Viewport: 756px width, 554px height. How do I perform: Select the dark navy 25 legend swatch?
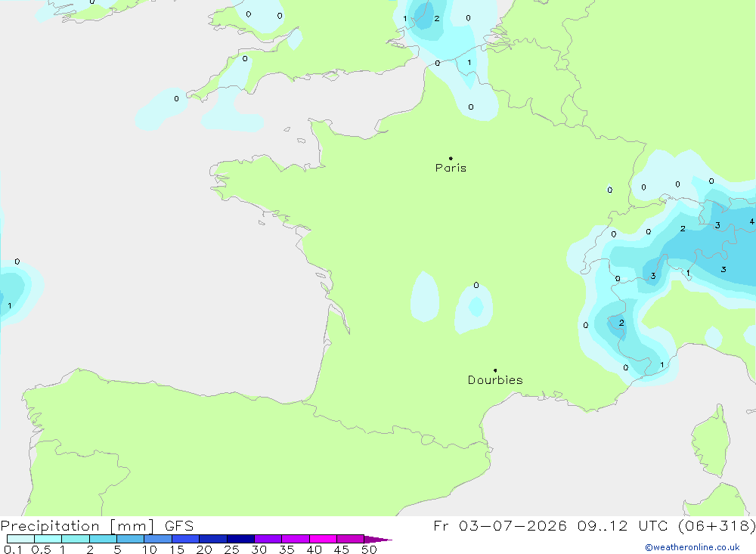pyautogui.click(x=240, y=539)
